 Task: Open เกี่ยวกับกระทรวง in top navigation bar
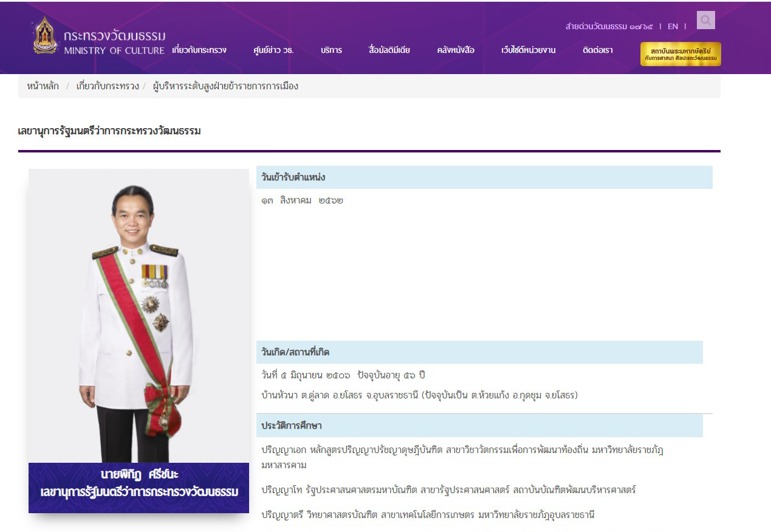[x=199, y=50]
